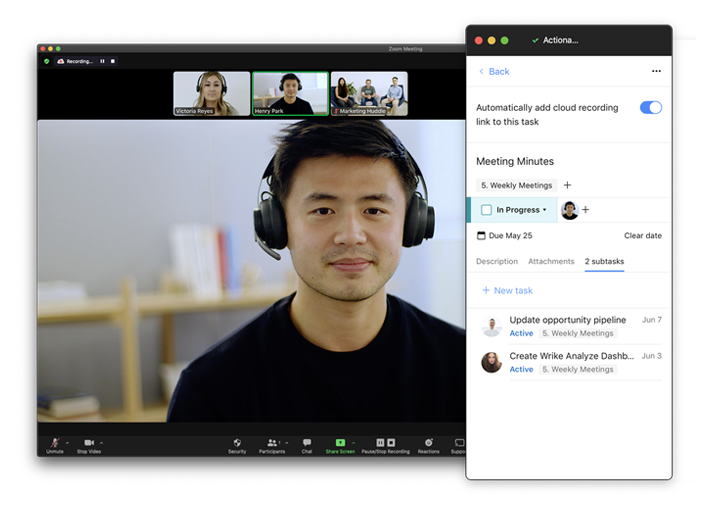Select Marketing Huddle video thumbnail
This screenshot has width=704, height=512.
click(x=369, y=93)
